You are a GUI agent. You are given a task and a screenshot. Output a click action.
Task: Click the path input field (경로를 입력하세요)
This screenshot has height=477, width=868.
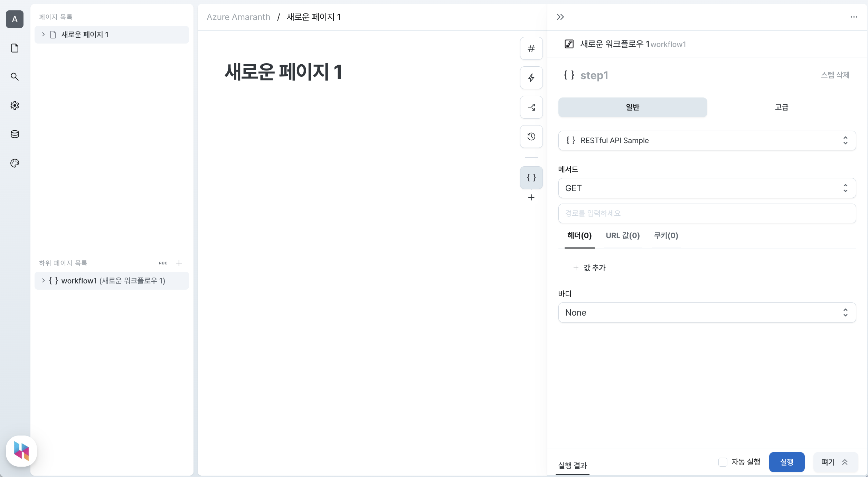coord(707,213)
